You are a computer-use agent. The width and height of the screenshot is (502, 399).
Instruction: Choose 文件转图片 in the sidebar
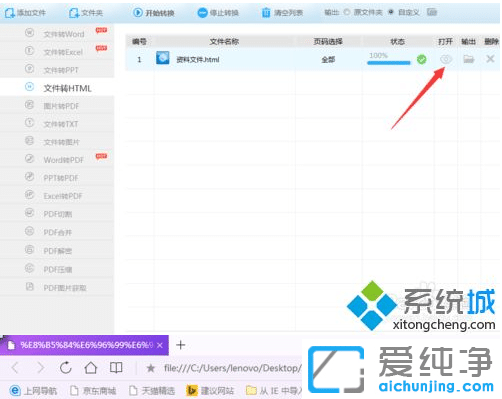(x=57, y=142)
